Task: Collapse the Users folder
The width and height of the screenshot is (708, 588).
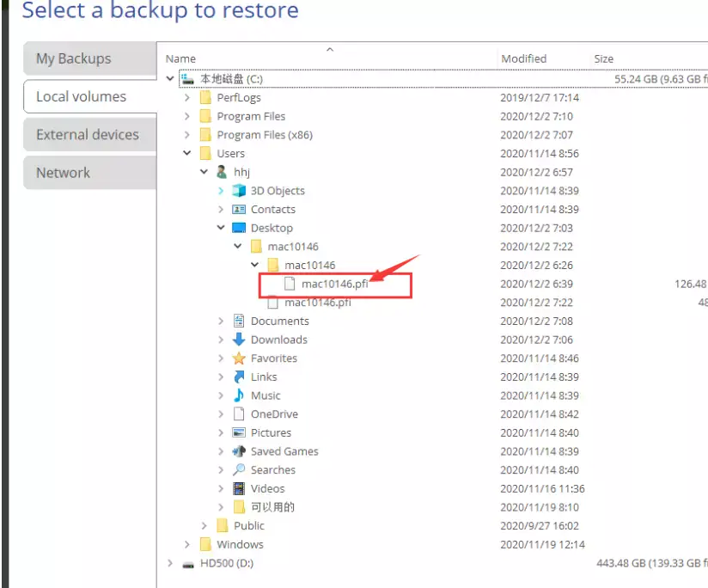Action: point(187,153)
